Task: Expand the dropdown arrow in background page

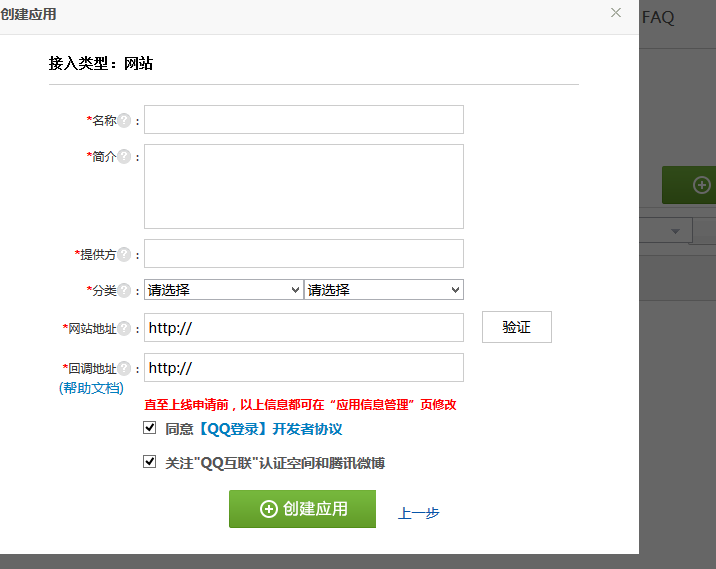Action: [x=675, y=231]
